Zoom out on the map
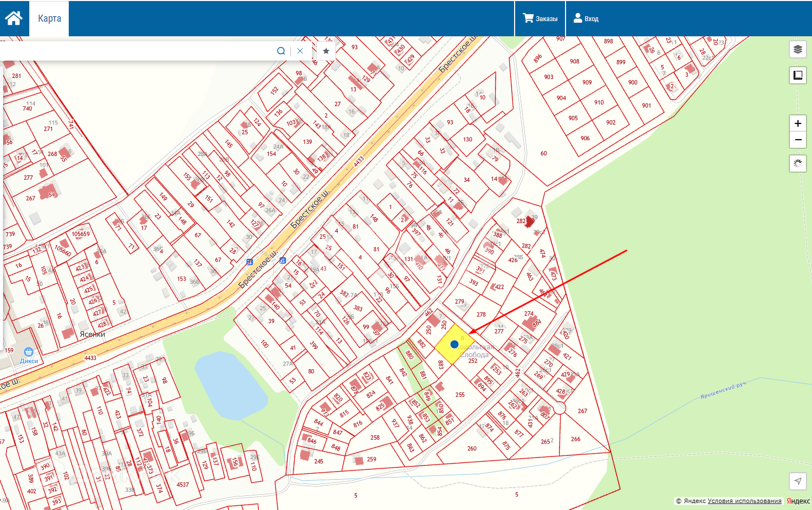 [798, 140]
